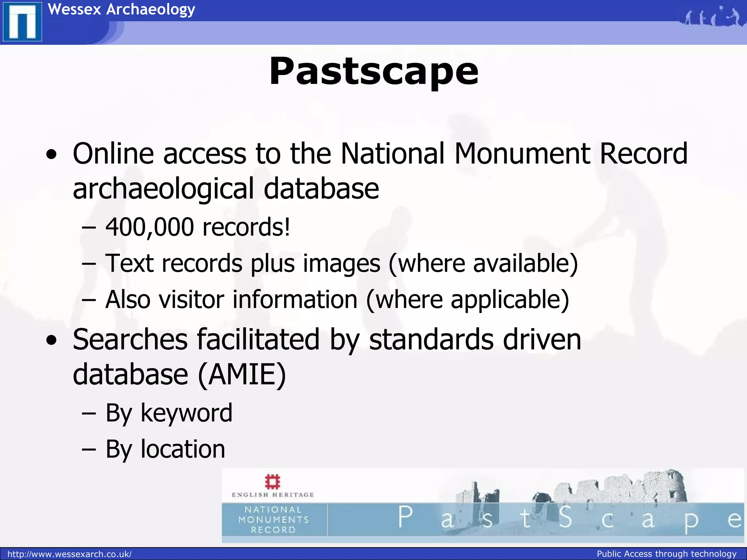Click the Wessex Archaeology header text
This screenshot has width=747, height=560.
pos(121,9)
